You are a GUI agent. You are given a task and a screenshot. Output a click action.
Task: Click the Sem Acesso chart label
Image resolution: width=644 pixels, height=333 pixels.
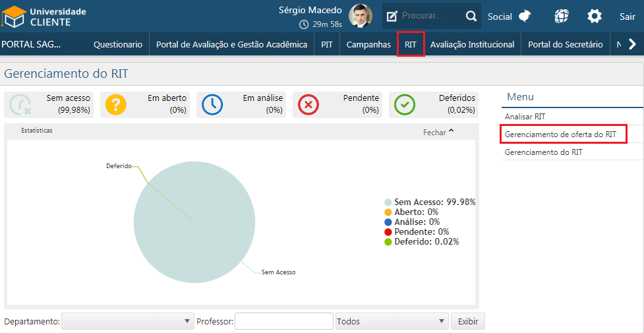click(278, 272)
